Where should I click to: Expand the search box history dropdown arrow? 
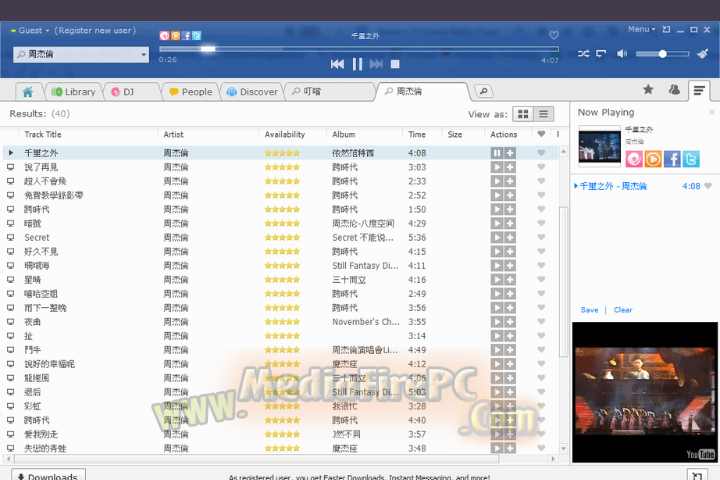(x=143, y=55)
